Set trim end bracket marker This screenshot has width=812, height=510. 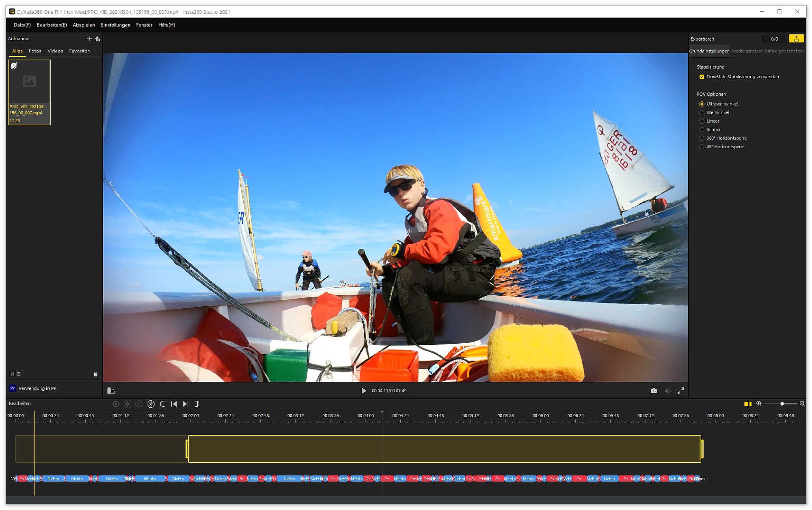(x=197, y=404)
